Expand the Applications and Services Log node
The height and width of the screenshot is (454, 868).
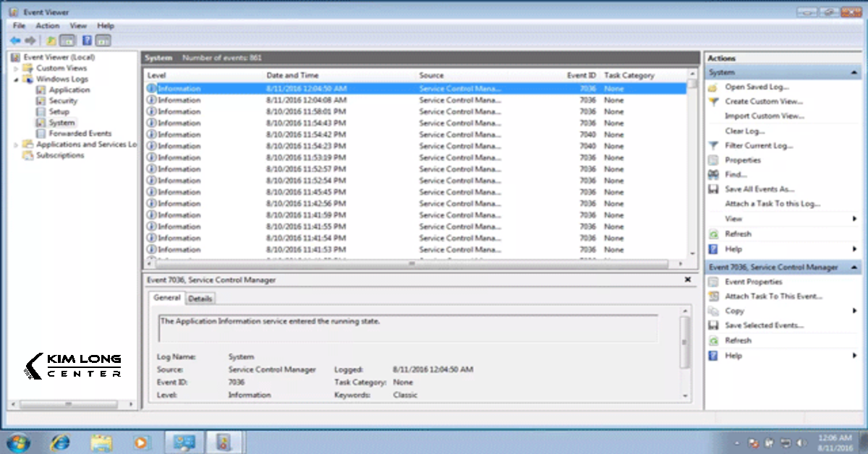14,145
